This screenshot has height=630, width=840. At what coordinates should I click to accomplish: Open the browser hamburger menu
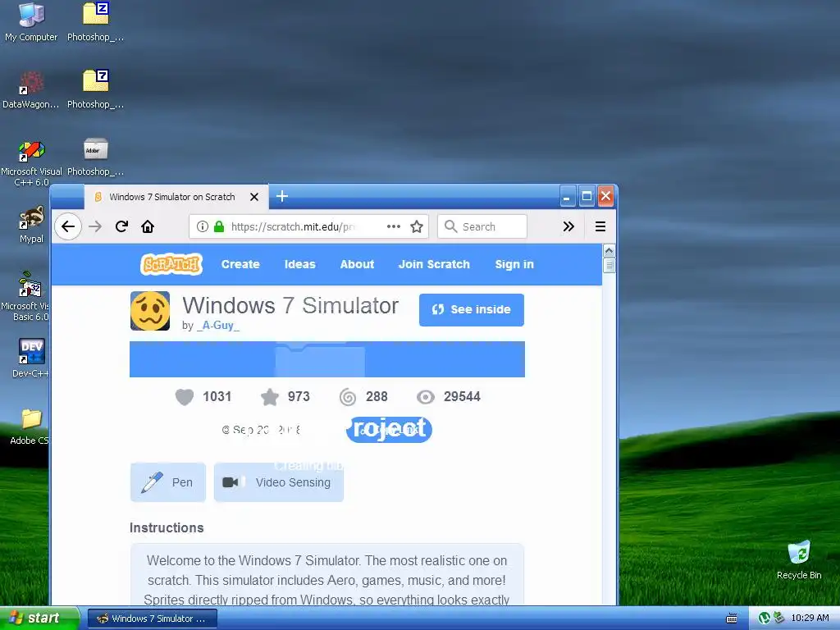tap(600, 226)
